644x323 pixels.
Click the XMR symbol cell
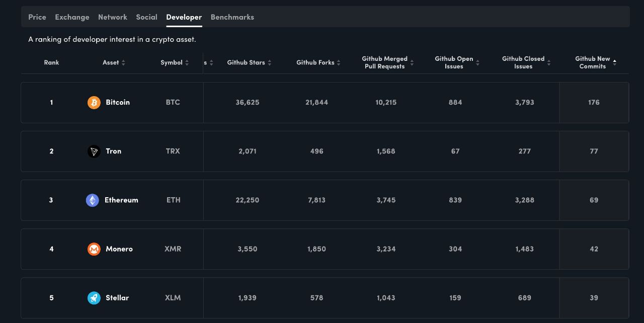(x=173, y=249)
